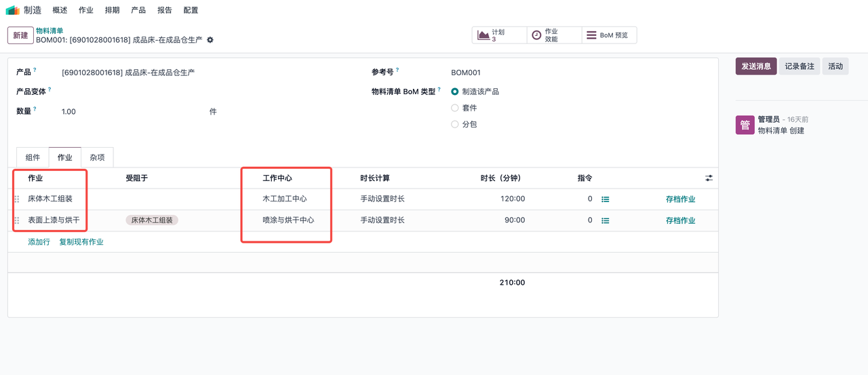Click the 120:00 duration cell

pos(512,199)
